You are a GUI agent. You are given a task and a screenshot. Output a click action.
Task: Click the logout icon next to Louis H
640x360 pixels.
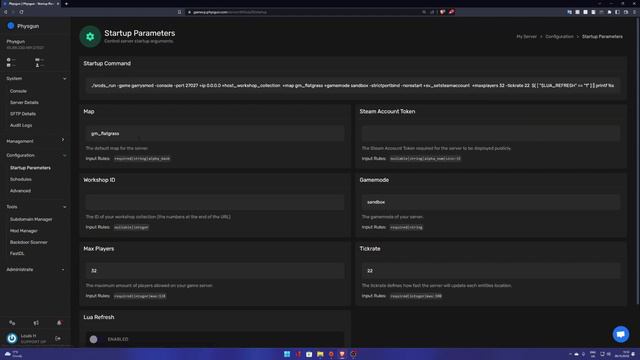point(58,338)
